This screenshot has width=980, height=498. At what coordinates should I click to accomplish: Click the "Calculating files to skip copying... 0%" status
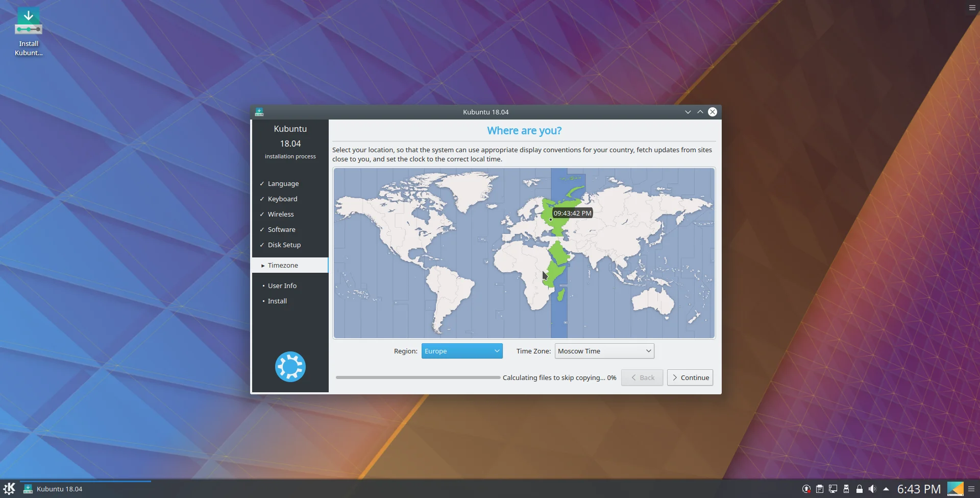[559, 377]
